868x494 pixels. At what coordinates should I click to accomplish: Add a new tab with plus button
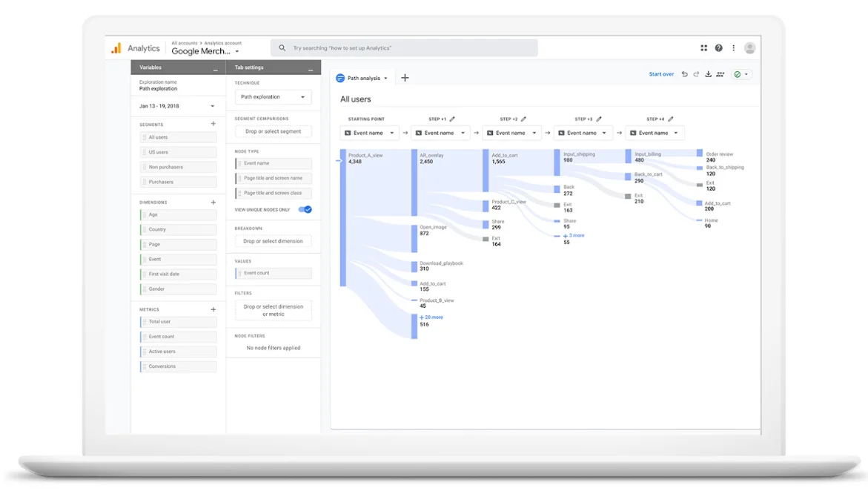[405, 78]
